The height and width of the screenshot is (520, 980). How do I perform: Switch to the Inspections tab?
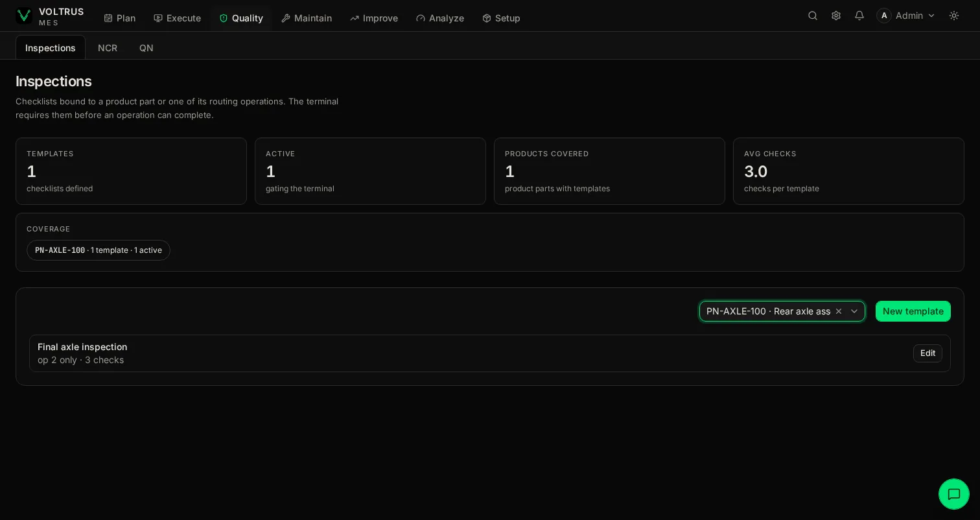(x=51, y=48)
